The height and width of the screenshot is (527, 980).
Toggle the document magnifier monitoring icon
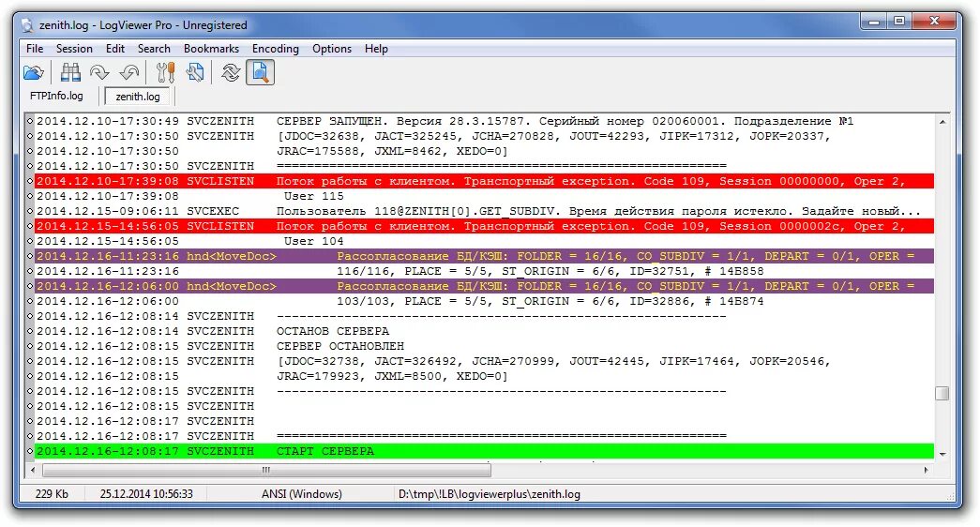pyautogui.click(x=260, y=72)
